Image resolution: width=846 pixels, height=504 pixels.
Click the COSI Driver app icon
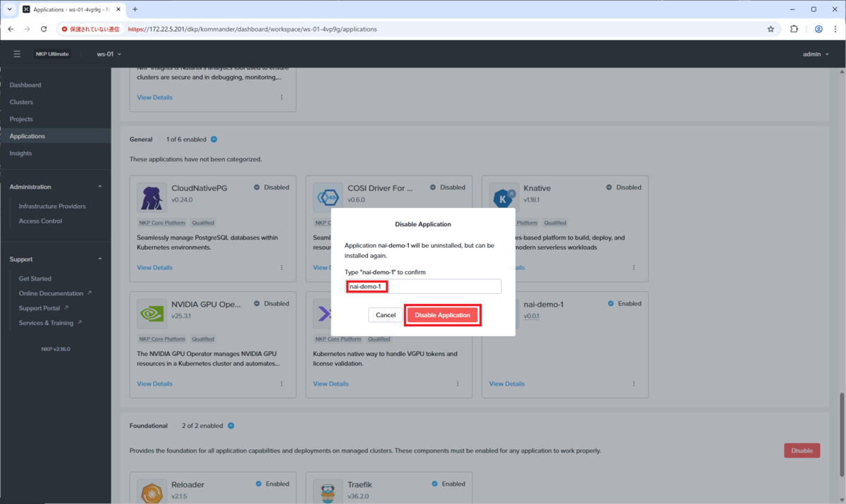pos(328,197)
